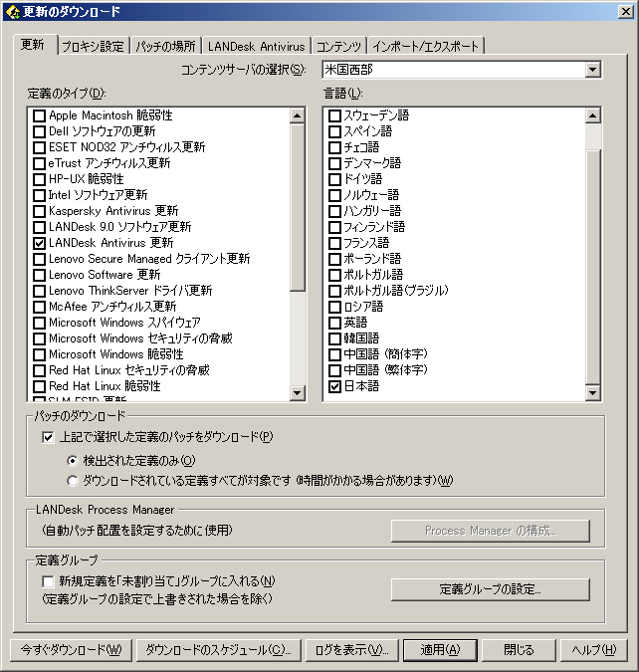This screenshot has height=672, width=639.
Task: Click the 定義グループの設定 button
Action: 491,589
